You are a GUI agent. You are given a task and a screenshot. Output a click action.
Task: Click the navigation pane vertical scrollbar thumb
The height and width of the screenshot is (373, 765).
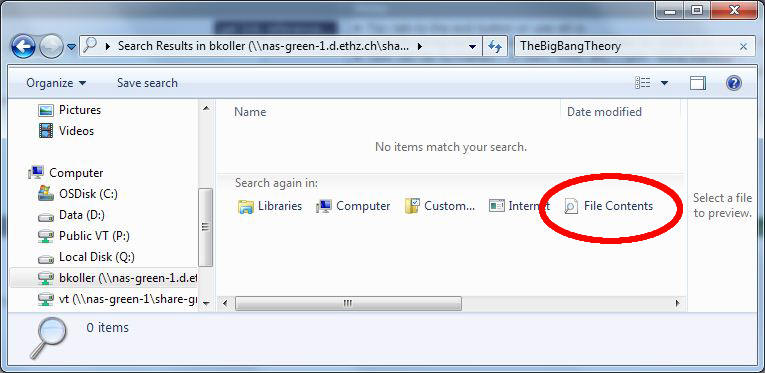[x=206, y=227]
